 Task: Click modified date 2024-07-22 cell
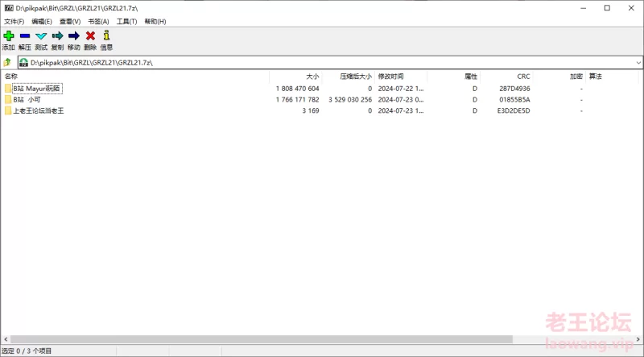pos(401,89)
